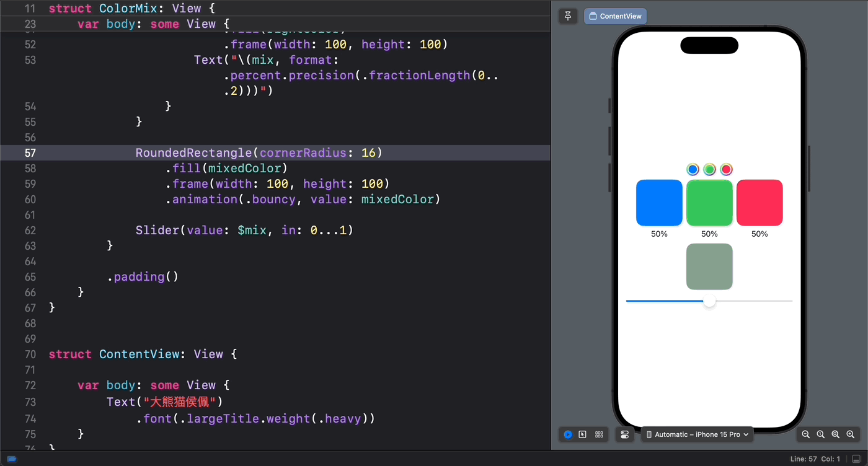Click '.padding()' on line 65

click(x=143, y=276)
